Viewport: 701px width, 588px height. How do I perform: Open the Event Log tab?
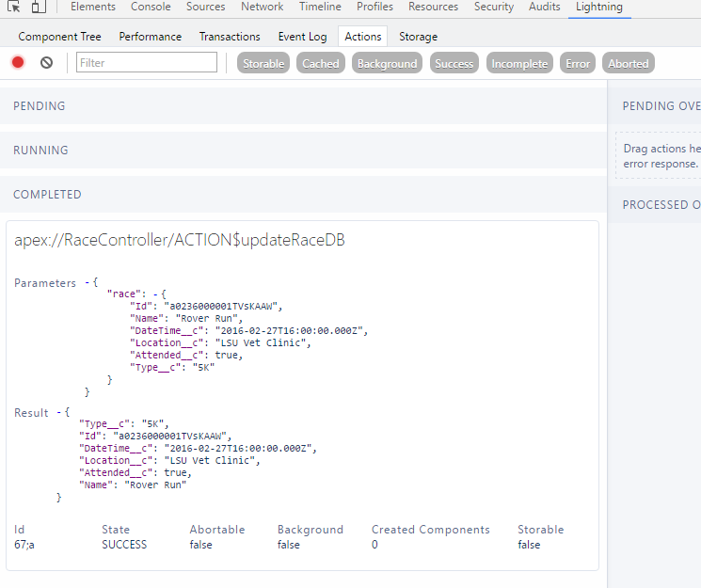tap(302, 37)
